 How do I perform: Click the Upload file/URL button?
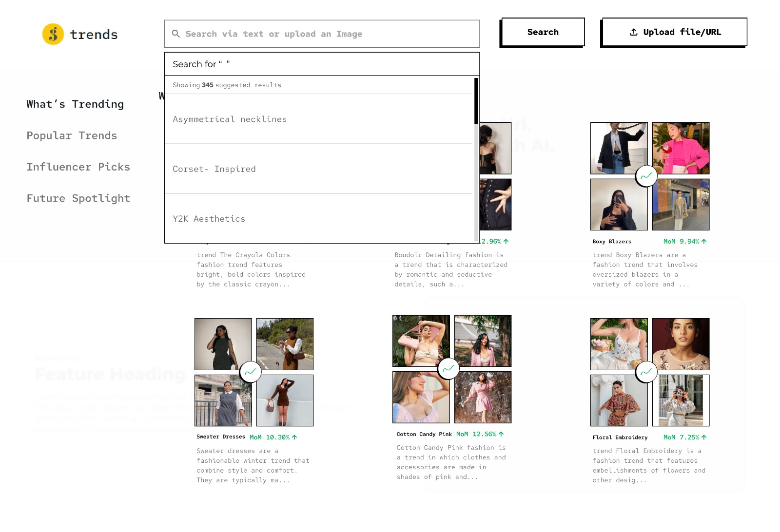[x=675, y=32]
